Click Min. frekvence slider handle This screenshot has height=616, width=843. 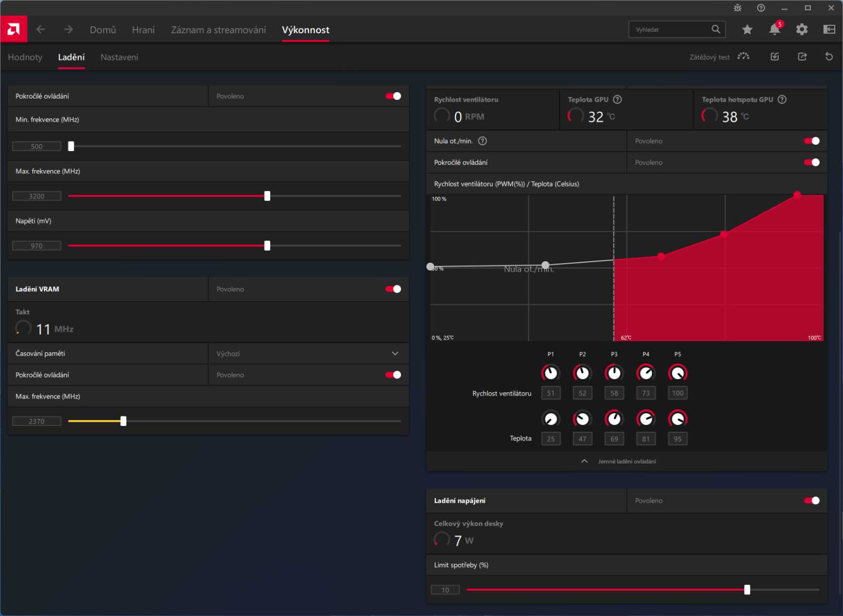click(71, 146)
